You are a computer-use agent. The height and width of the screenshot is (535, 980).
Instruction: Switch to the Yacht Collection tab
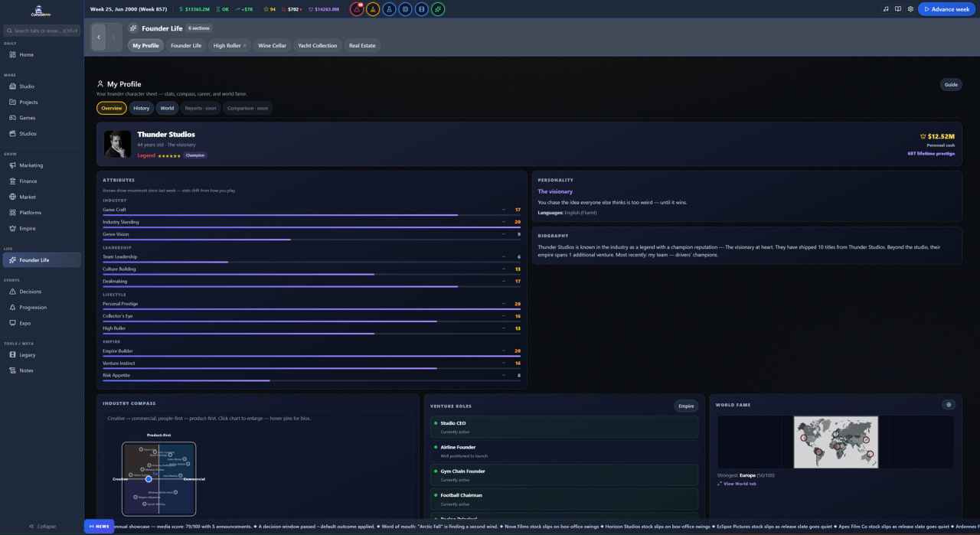(317, 45)
